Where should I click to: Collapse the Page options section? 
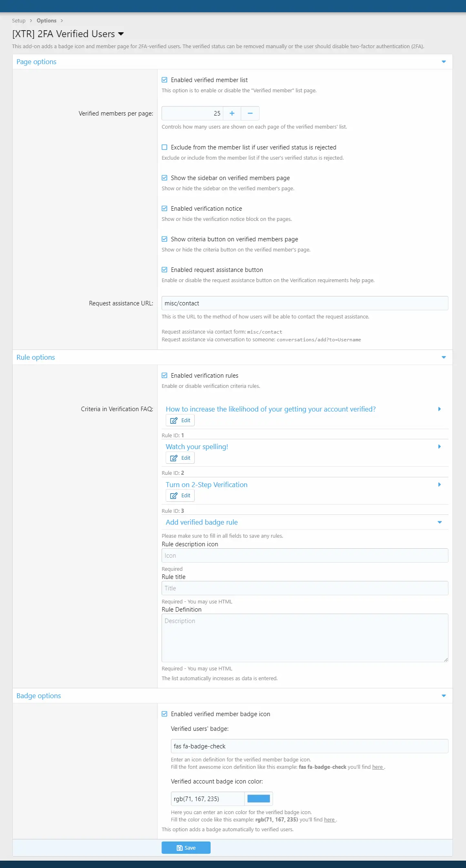click(x=444, y=62)
